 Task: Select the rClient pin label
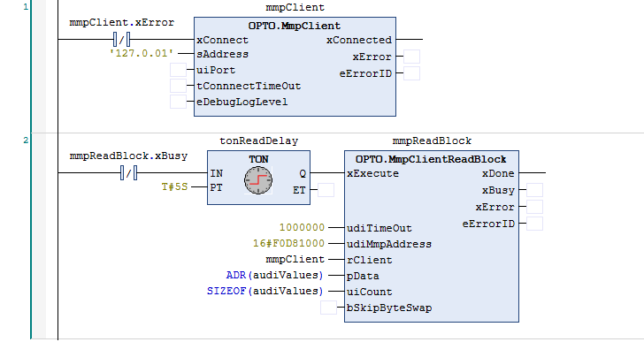pos(369,260)
